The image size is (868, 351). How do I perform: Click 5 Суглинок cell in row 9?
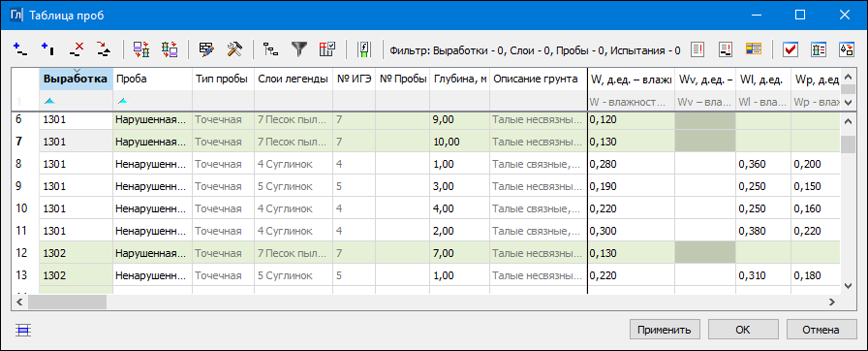(x=294, y=186)
